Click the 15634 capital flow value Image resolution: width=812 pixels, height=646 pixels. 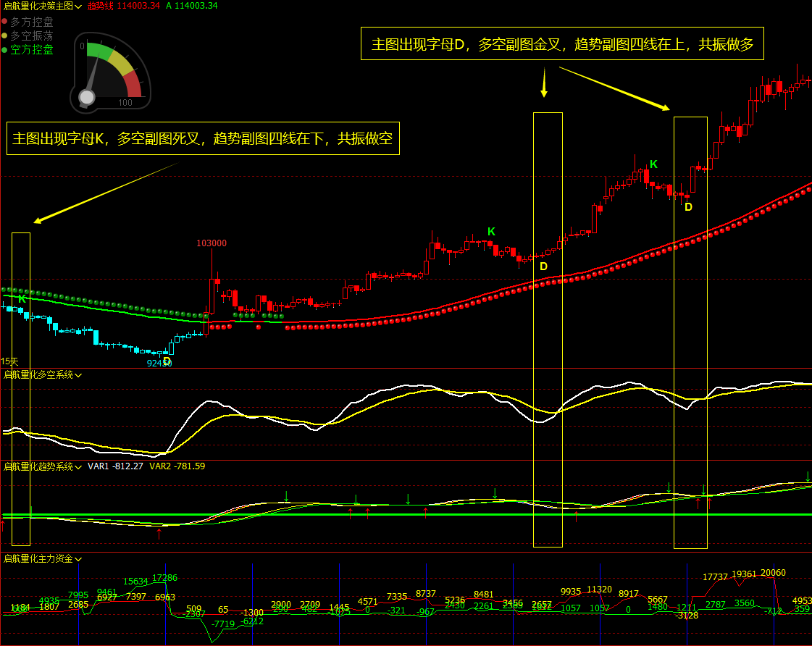[135, 582]
